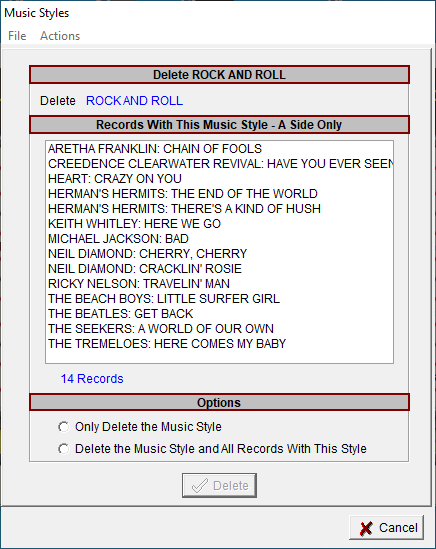Select NEIL DIAMOND: CHERRY, CHERRY entry
Viewport: 436px width, 549px height.
click(219, 254)
